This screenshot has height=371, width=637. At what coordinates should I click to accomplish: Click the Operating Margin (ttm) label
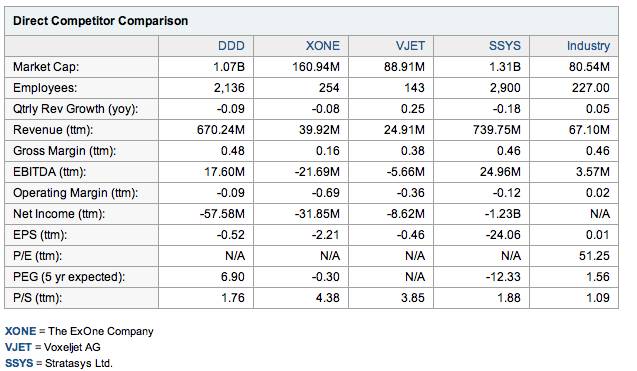point(76,193)
